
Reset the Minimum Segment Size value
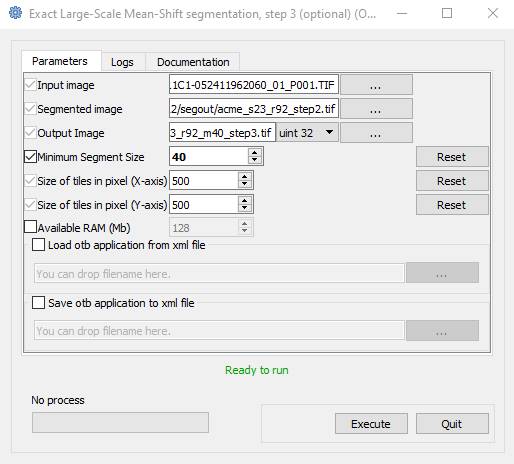pyautogui.click(x=452, y=157)
